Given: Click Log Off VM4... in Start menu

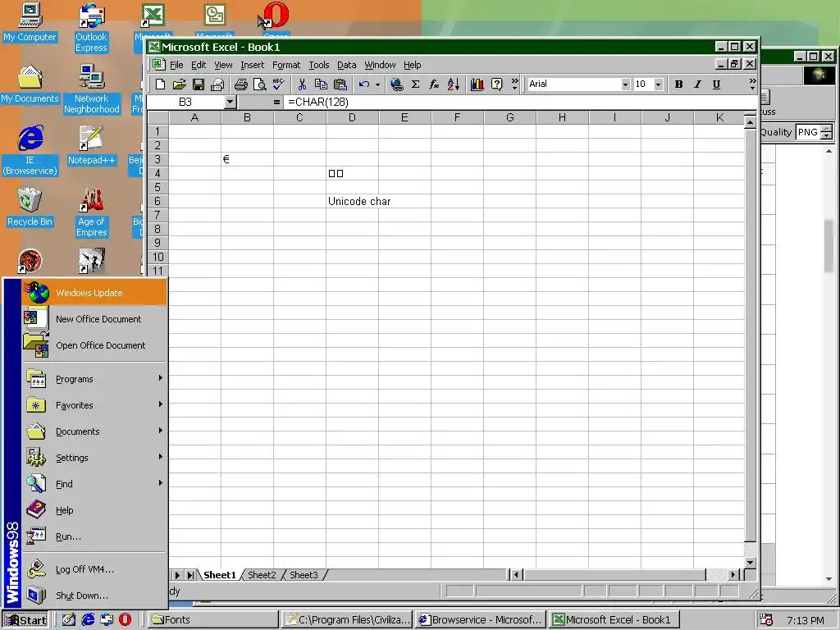Looking at the screenshot, I should (94, 569).
